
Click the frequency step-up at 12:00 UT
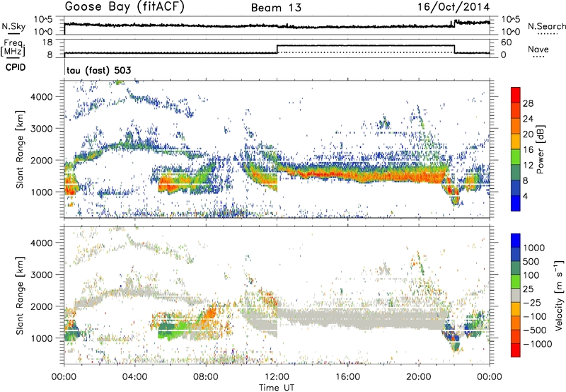click(x=277, y=49)
